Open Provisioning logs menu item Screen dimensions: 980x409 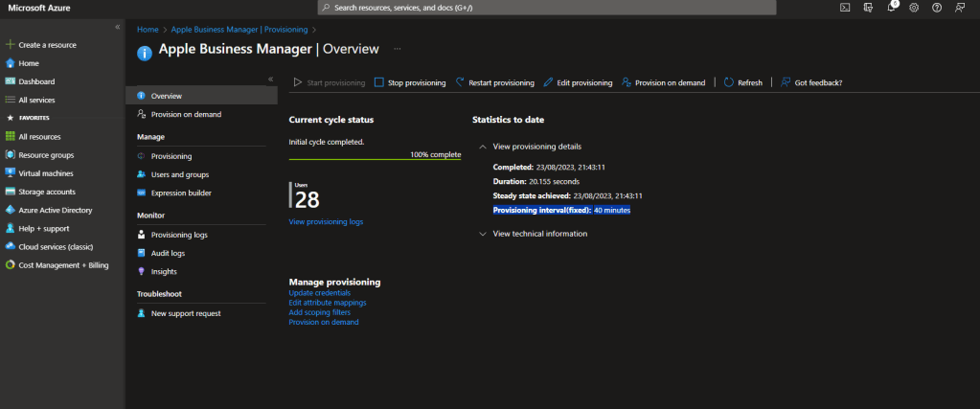179,235
